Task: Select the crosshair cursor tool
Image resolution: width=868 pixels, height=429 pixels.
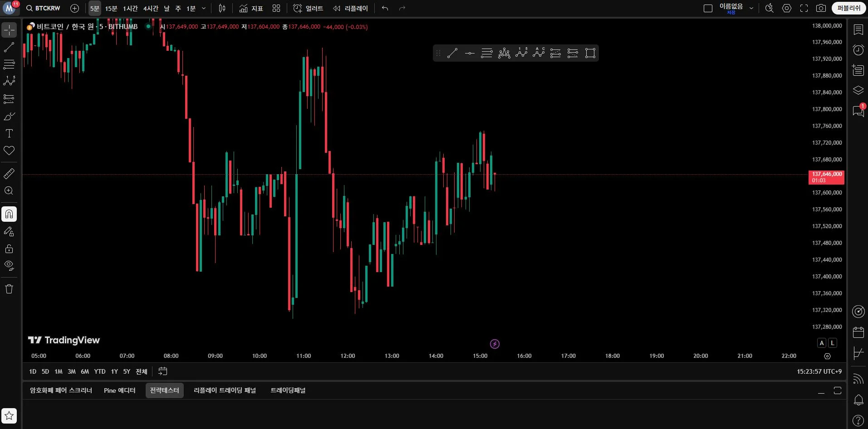Action: coord(9,30)
